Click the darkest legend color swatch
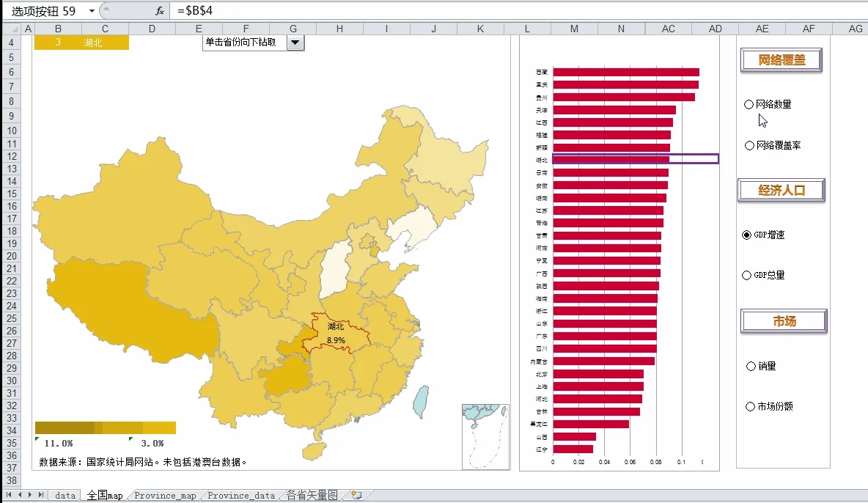The width and height of the screenshot is (868, 503). tap(65, 427)
